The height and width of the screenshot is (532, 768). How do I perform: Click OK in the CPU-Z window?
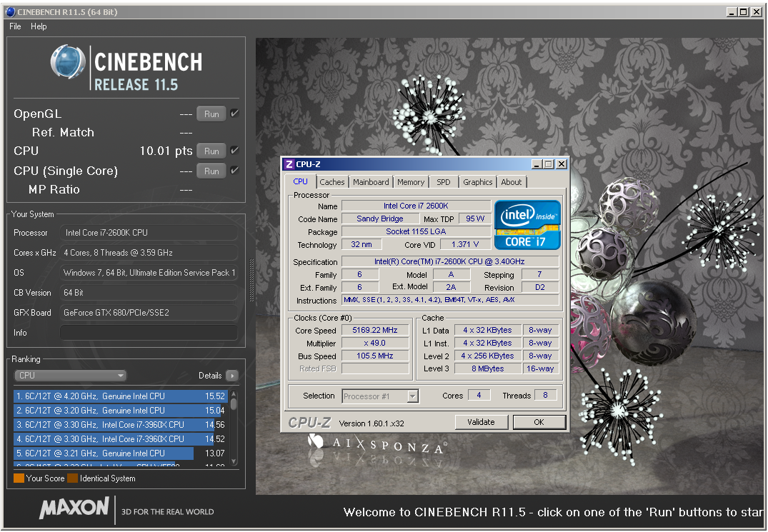(539, 422)
